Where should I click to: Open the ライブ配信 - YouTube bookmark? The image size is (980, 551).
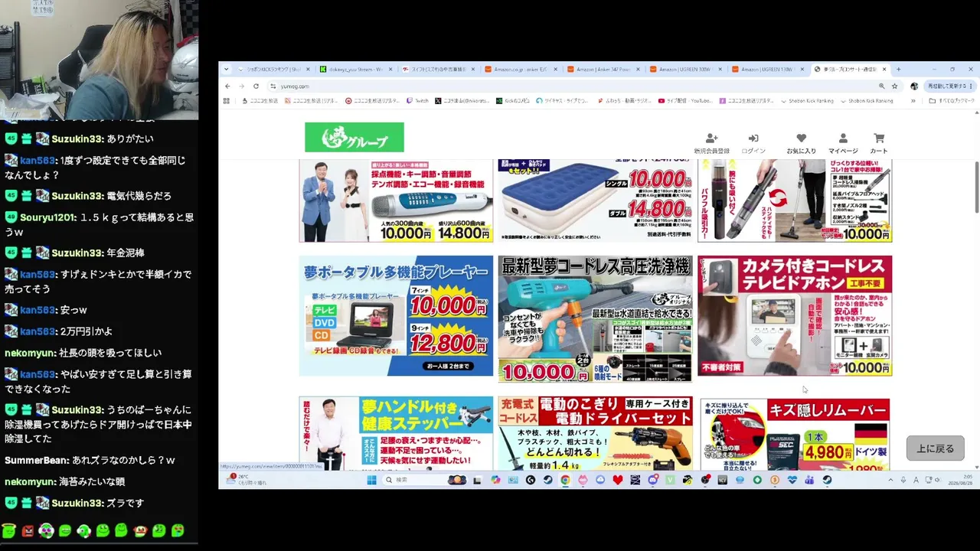[685, 100]
